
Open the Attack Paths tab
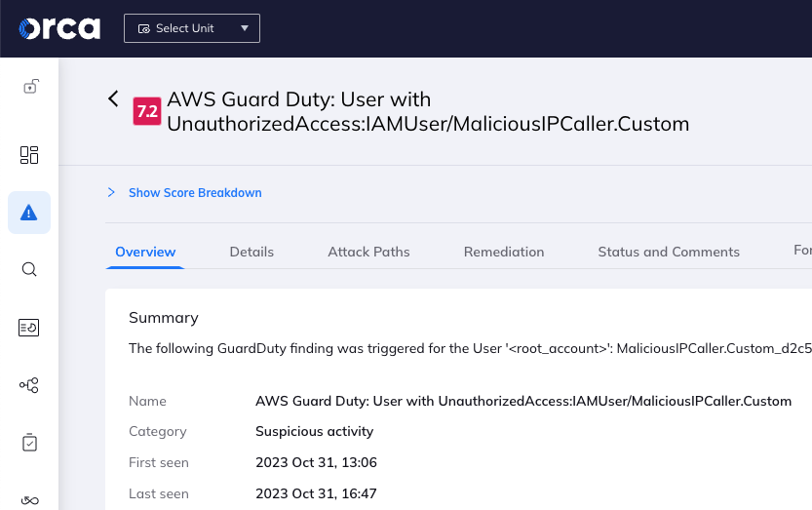pos(368,252)
